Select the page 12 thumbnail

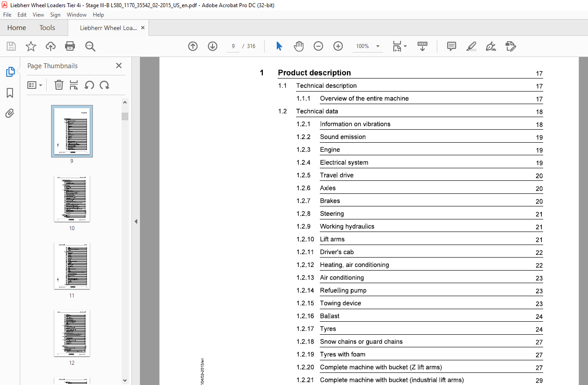72,333
